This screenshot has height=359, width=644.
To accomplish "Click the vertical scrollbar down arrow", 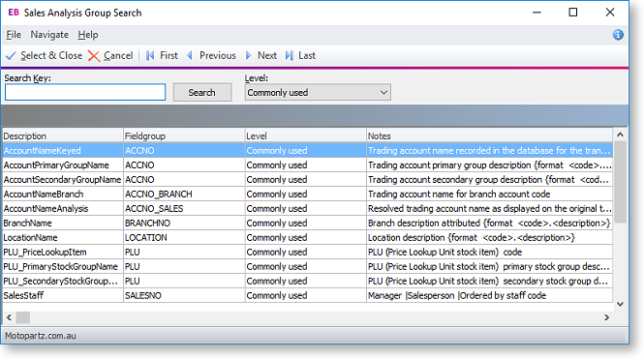I will click(620, 304).
